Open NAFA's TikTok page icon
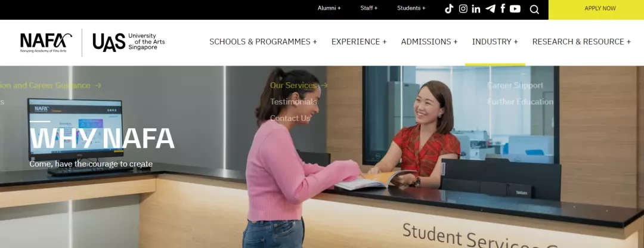Screen dimensions: 644x248 point(449,8)
